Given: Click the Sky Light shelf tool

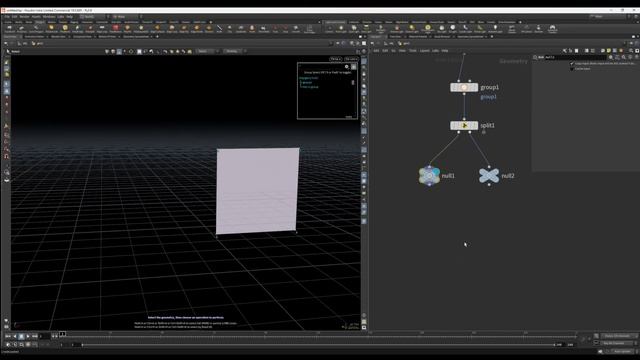Looking at the screenshot, I should click(x=442, y=29).
